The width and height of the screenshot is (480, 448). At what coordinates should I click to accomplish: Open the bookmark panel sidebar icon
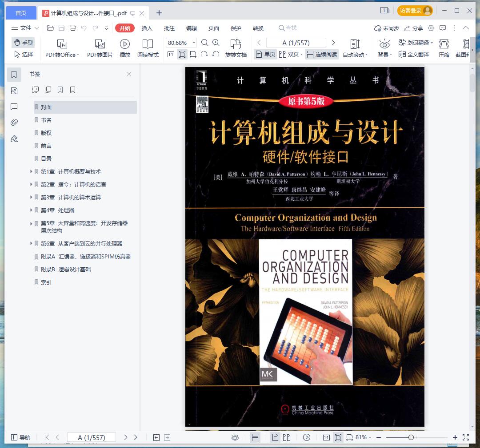coord(14,75)
